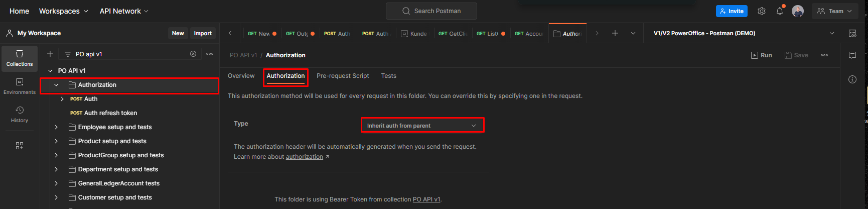Screen dimensions: 868x209
Task: Expand the Employee setup and tests folder
Action: tap(56, 127)
